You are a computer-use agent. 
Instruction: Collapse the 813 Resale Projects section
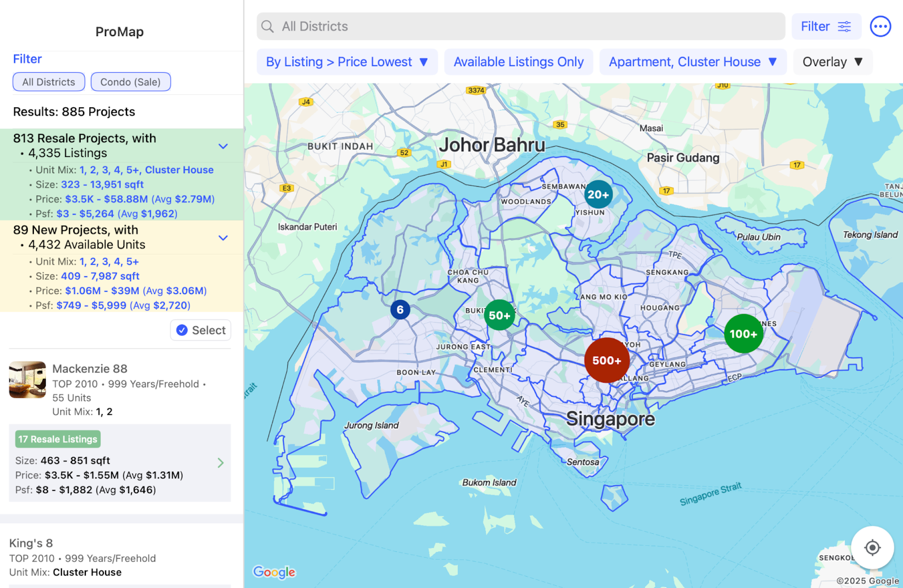[x=223, y=146]
